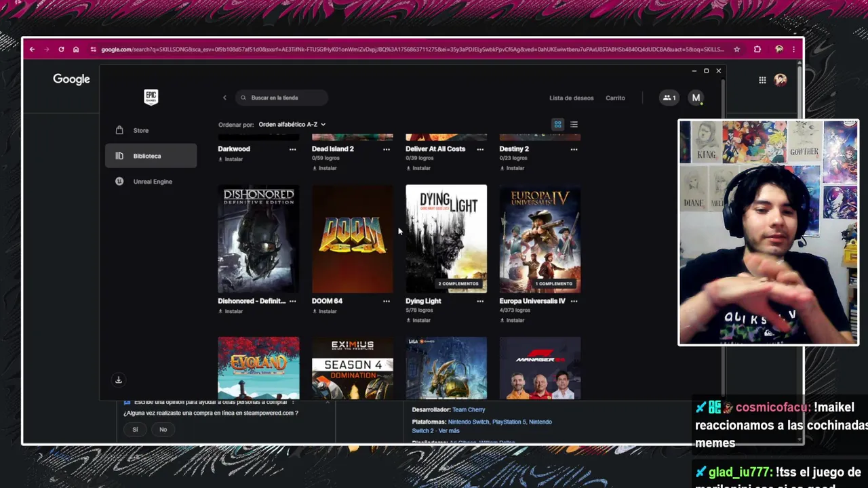The height and width of the screenshot is (488, 868).
Task: Open the Evoland cover art
Action: [x=258, y=368]
